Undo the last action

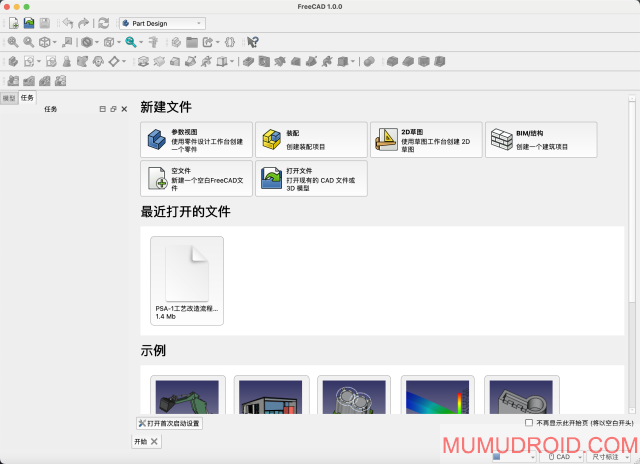[68, 23]
